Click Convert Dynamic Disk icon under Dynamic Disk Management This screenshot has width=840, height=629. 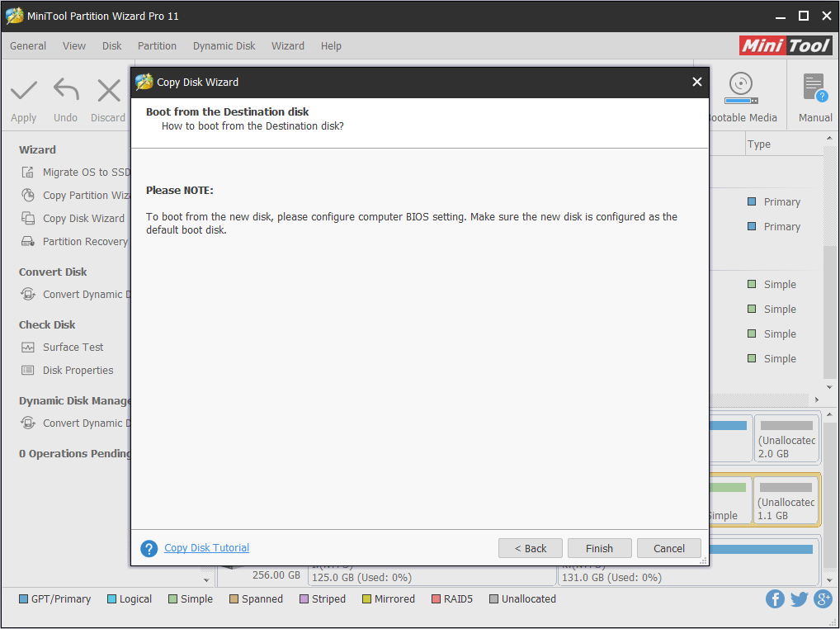(x=28, y=423)
